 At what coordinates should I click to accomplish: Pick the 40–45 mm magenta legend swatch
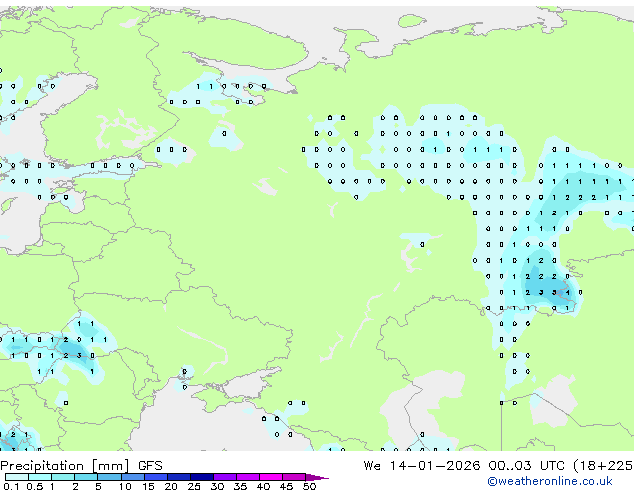pyautogui.click(x=271, y=477)
